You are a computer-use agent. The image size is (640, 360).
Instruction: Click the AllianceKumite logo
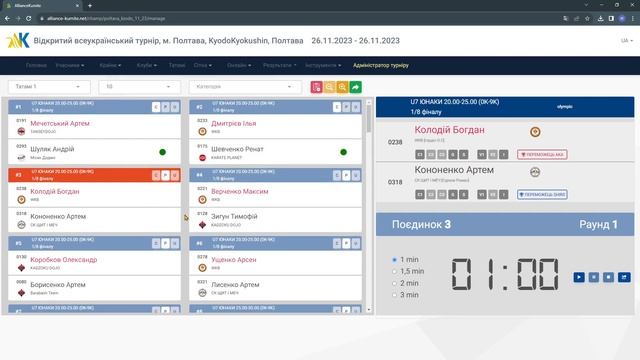(18, 40)
